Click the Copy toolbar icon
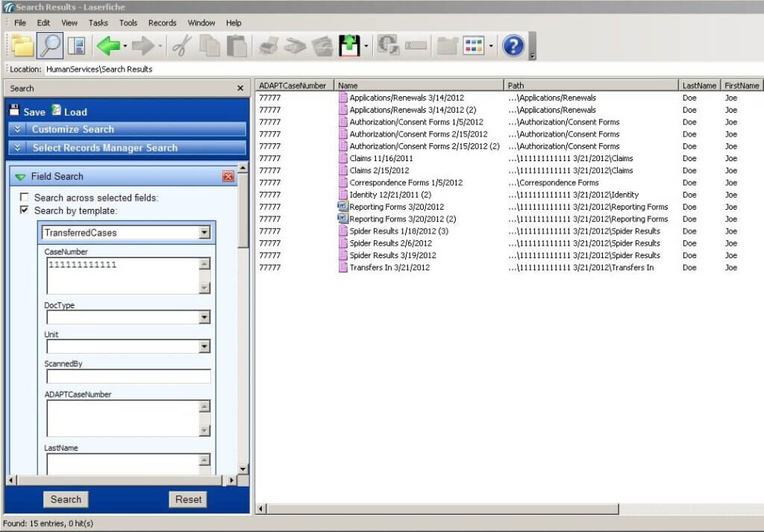764x532 pixels. [x=210, y=46]
